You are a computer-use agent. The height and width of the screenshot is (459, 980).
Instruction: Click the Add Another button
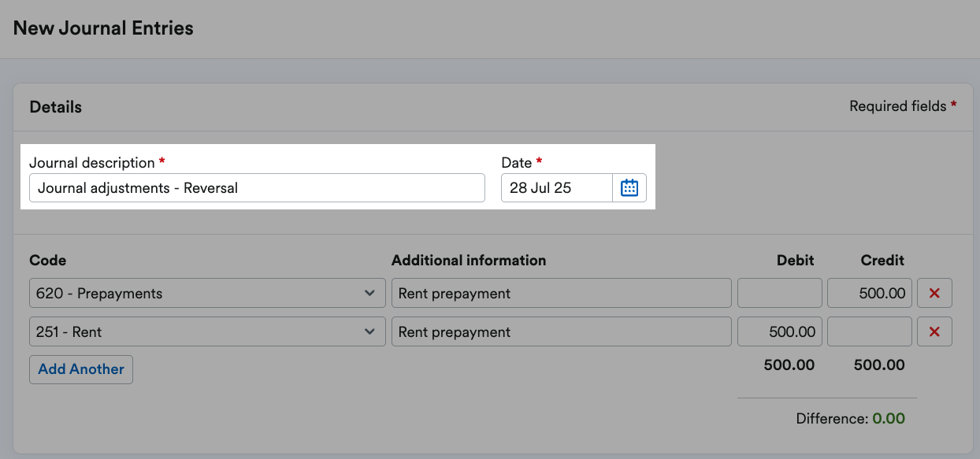(80, 369)
